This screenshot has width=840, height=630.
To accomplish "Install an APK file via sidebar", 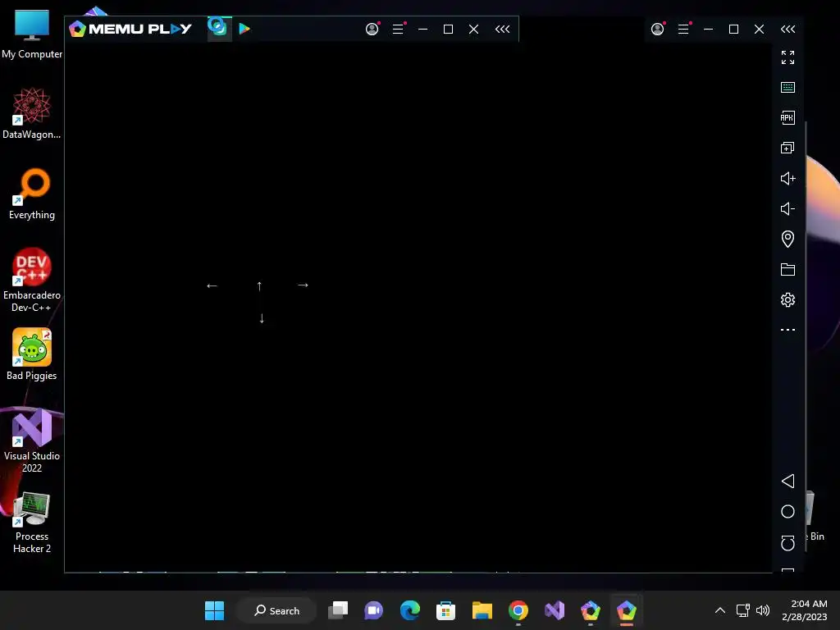I will [x=788, y=118].
